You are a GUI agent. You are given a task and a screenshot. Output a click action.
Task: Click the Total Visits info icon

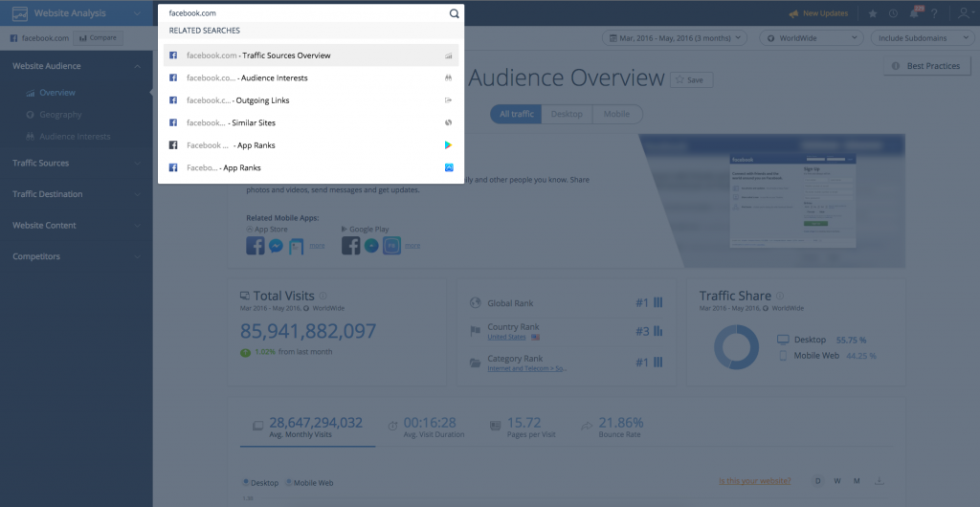coord(323,296)
